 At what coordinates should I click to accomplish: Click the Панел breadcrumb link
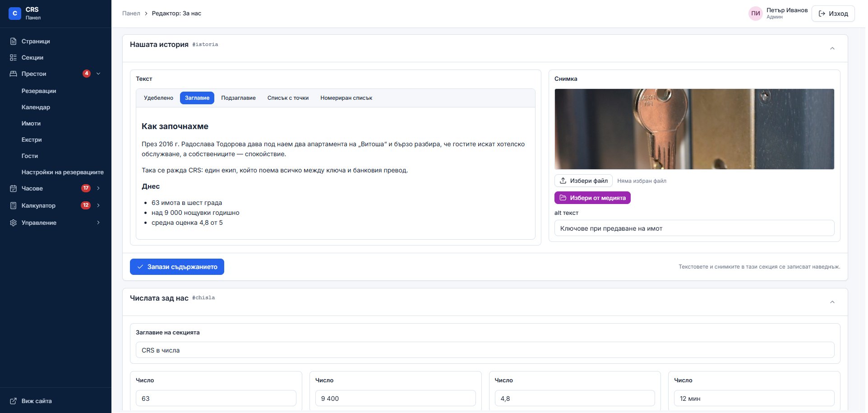click(x=131, y=14)
